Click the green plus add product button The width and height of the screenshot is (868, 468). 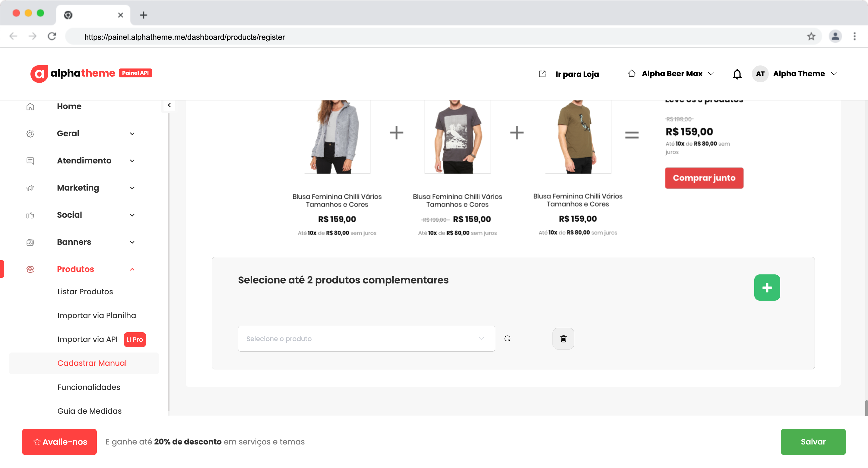coord(767,287)
